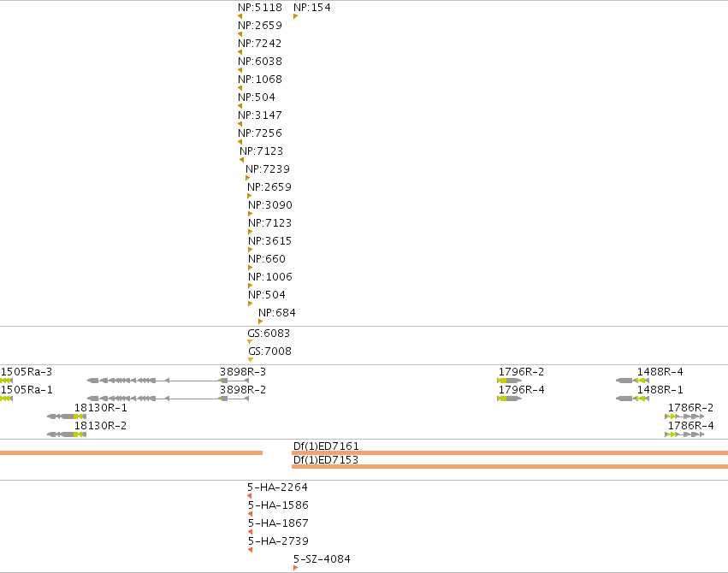This screenshot has height=573, width=728.
Task: Select the downward triangle beneath GS:6083
Action: pyautogui.click(x=250, y=342)
